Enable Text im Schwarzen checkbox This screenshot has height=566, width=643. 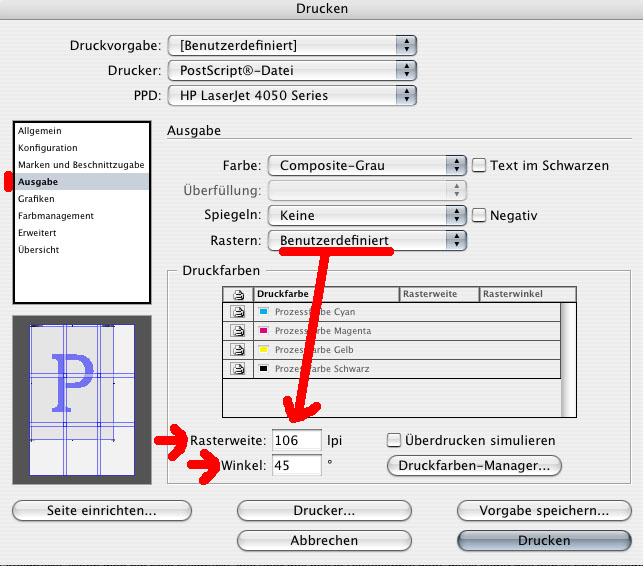(479, 165)
